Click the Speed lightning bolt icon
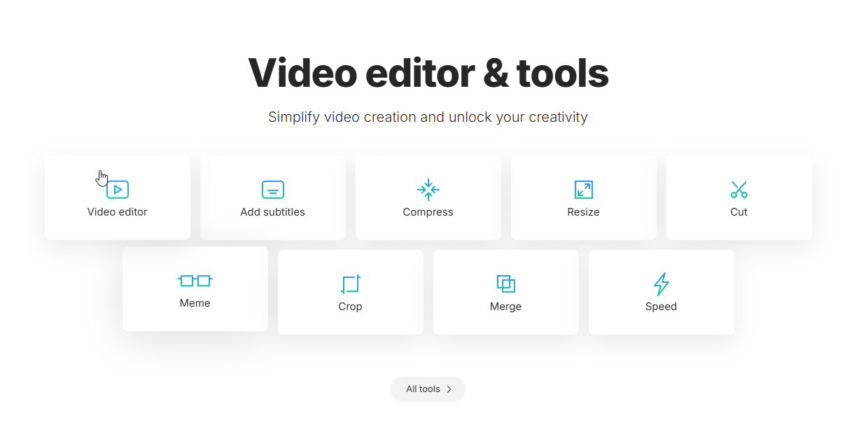The height and width of the screenshot is (448, 868). click(661, 283)
